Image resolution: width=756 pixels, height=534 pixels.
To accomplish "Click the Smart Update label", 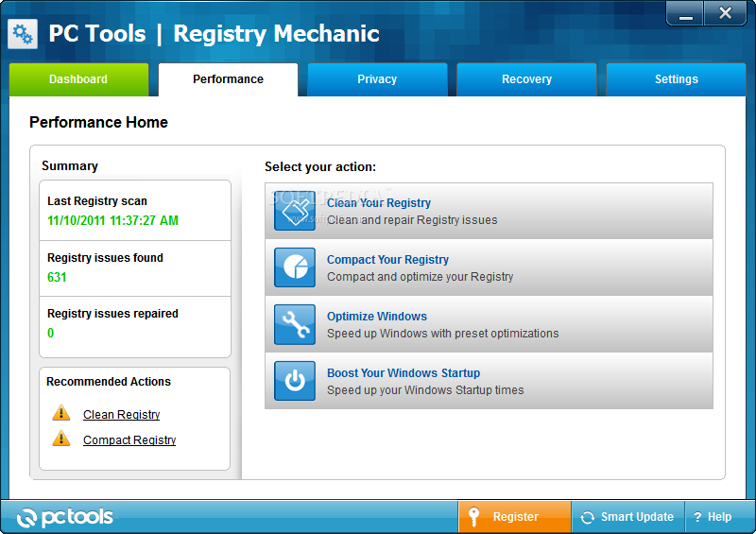I will pyautogui.click(x=637, y=517).
